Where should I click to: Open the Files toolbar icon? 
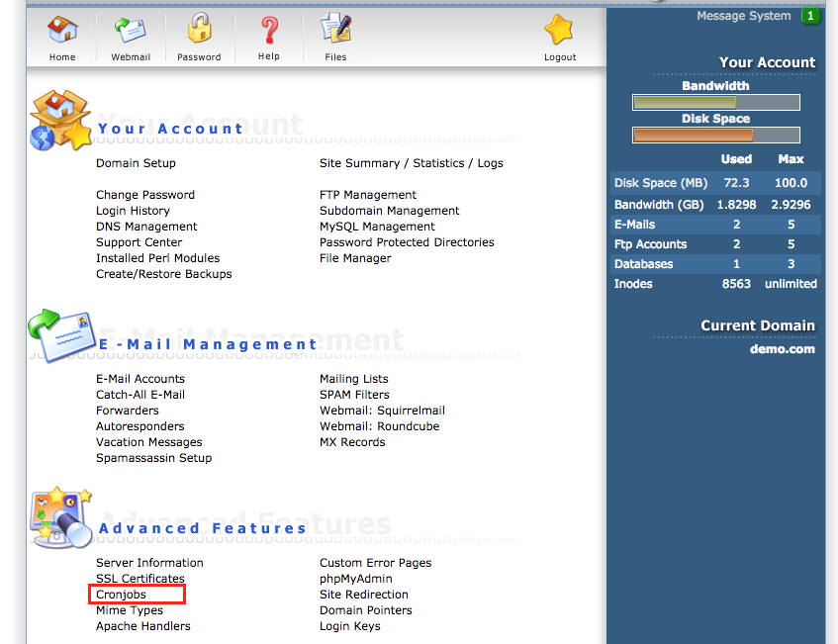[x=336, y=32]
